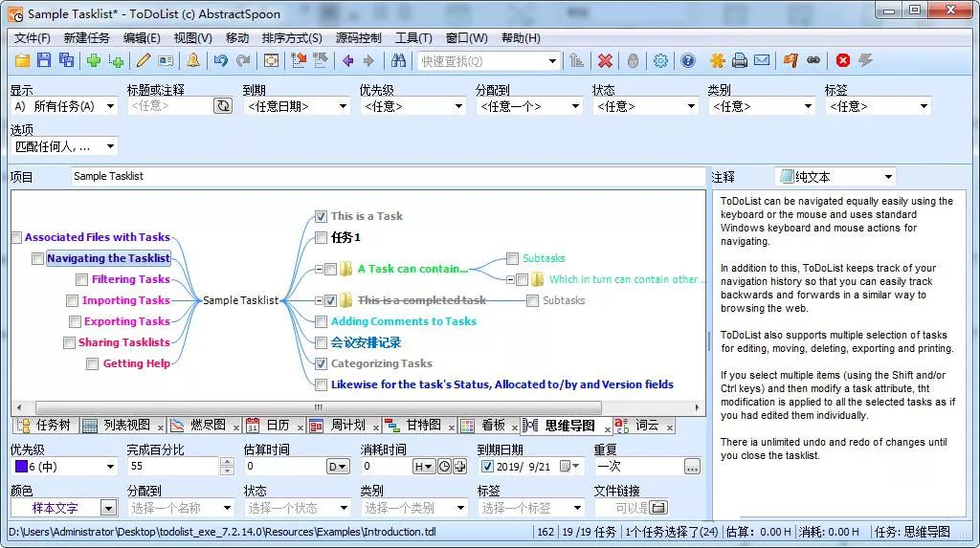Click the red X delete task icon
The height and width of the screenshot is (548, 980).
pyautogui.click(x=605, y=60)
